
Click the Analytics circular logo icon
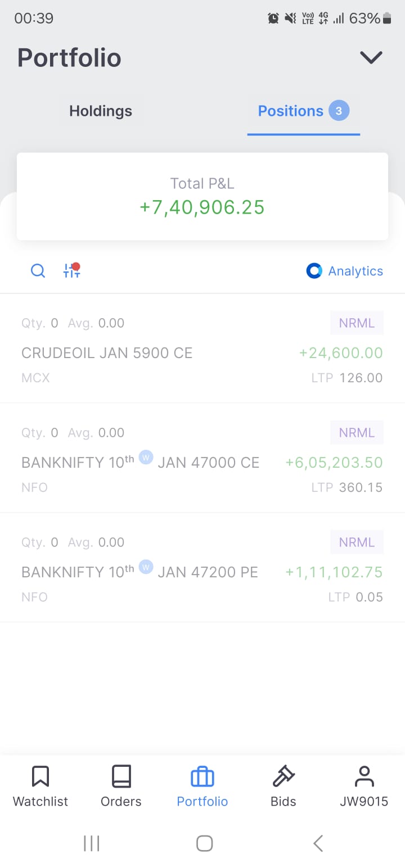314,271
